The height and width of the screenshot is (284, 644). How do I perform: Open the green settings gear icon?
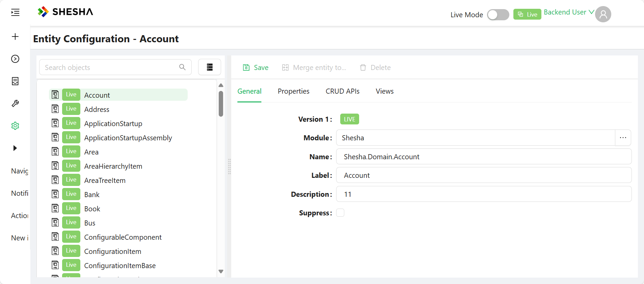15,126
